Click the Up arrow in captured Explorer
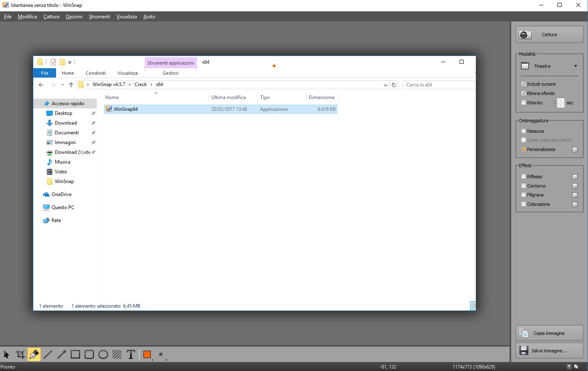The height and width of the screenshot is (371, 588). 71,84
